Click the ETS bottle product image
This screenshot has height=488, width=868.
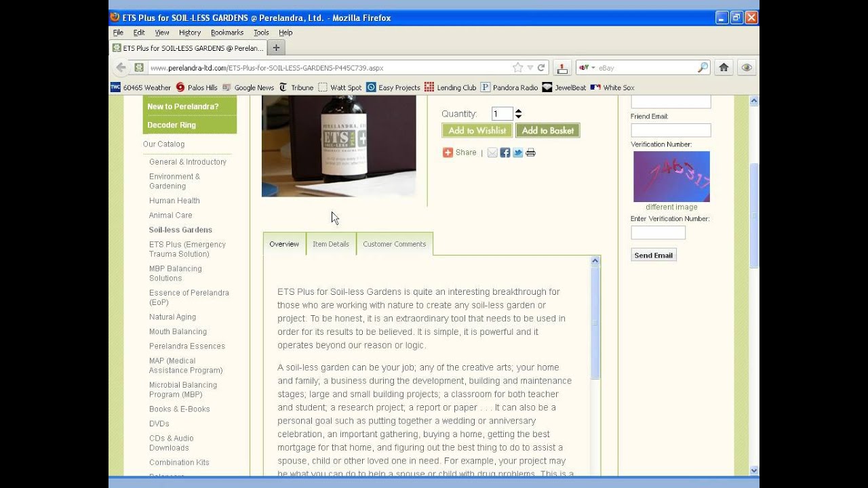(x=339, y=146)
